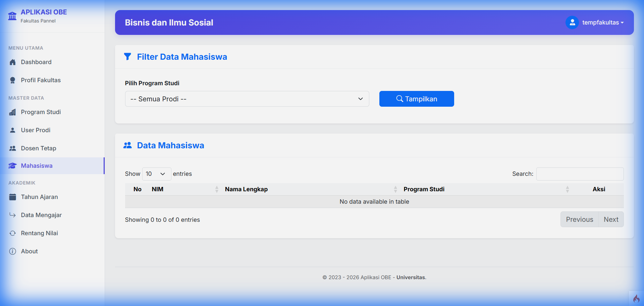The image size is (644, 306).
Task: Click the Next pagination button
Action: tap(611, 219)
